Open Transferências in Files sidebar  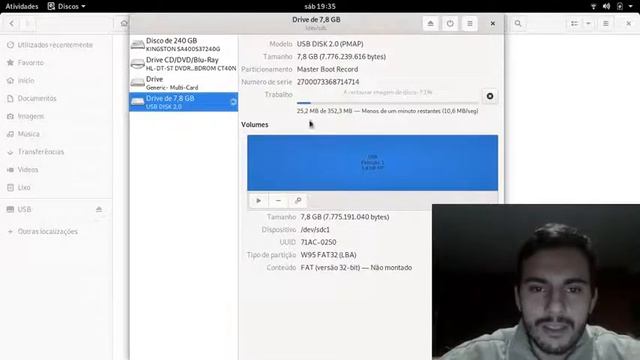click(x=56, y=152)
